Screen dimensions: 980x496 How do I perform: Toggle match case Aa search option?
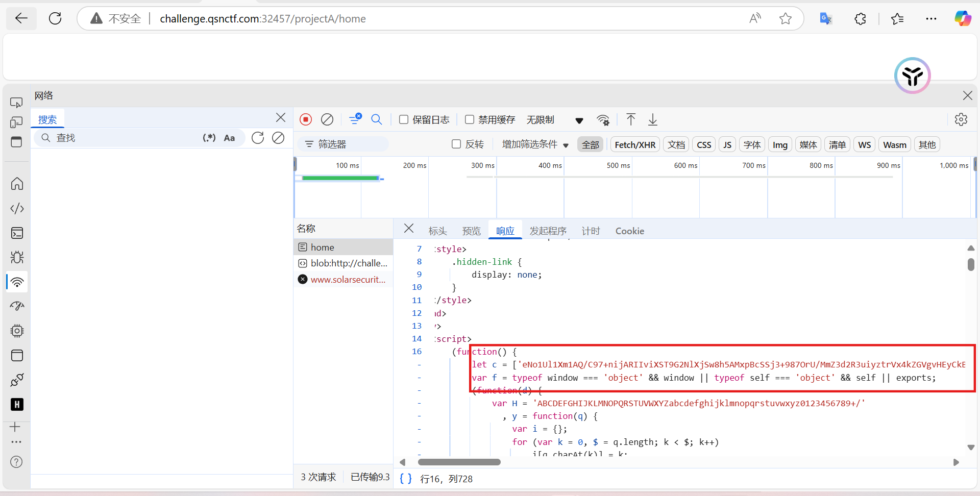(x=229, y=138)
